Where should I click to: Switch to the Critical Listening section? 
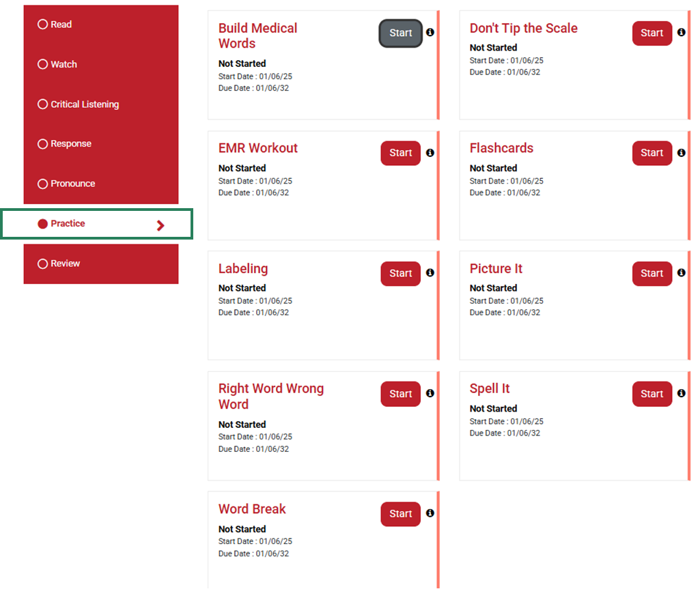click(x=42, y=104)
